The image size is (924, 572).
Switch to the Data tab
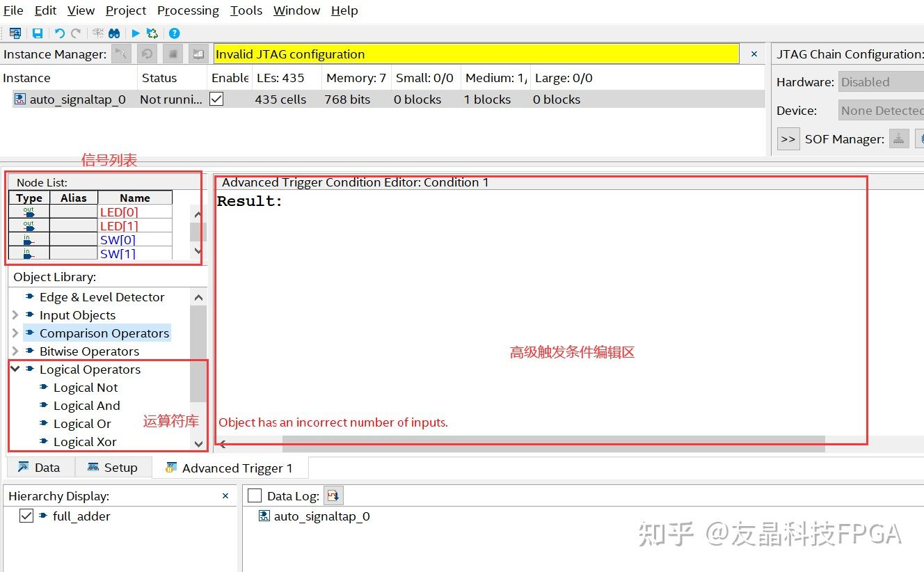click(x=40, y=467)
